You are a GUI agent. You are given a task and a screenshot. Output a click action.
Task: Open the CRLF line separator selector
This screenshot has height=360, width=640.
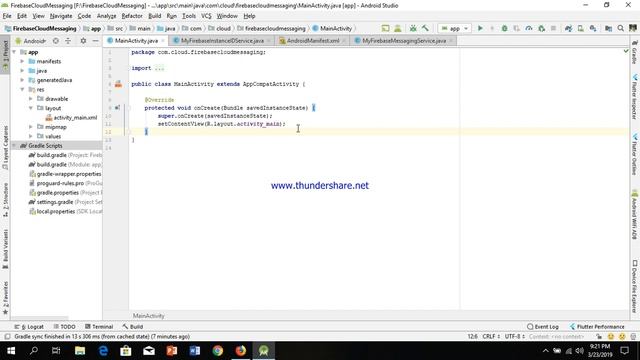pyautogui.click(x=491, y=337)
